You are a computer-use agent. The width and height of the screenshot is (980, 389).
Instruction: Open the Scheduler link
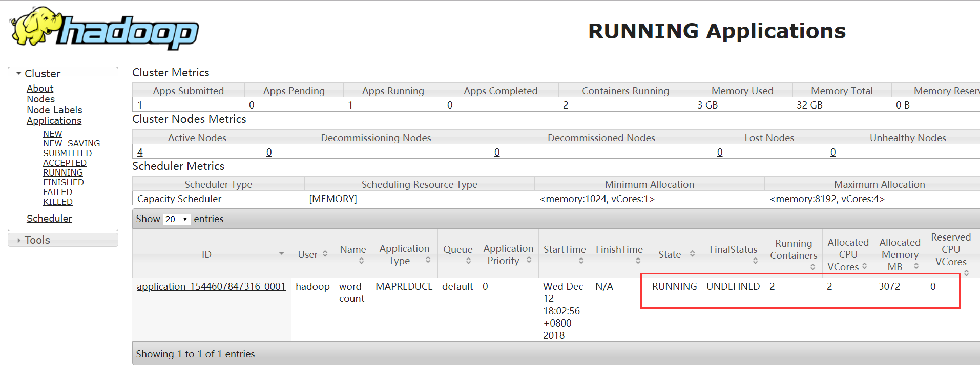49,219
